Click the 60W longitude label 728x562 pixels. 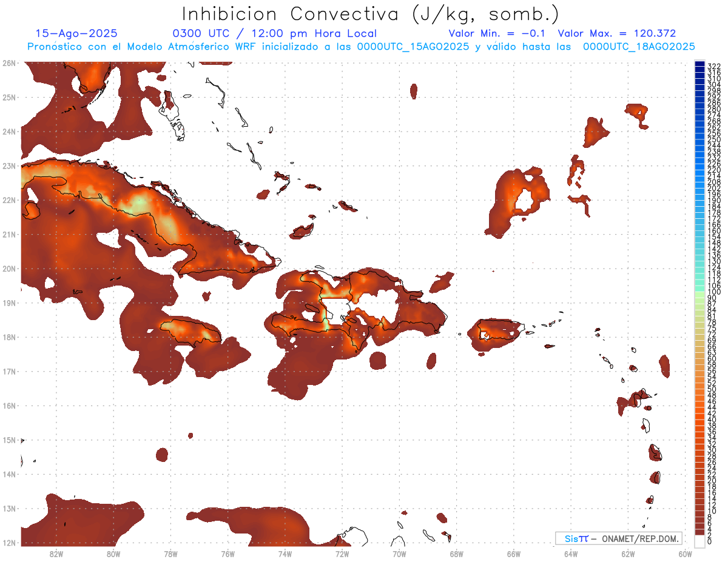point(685,554)
